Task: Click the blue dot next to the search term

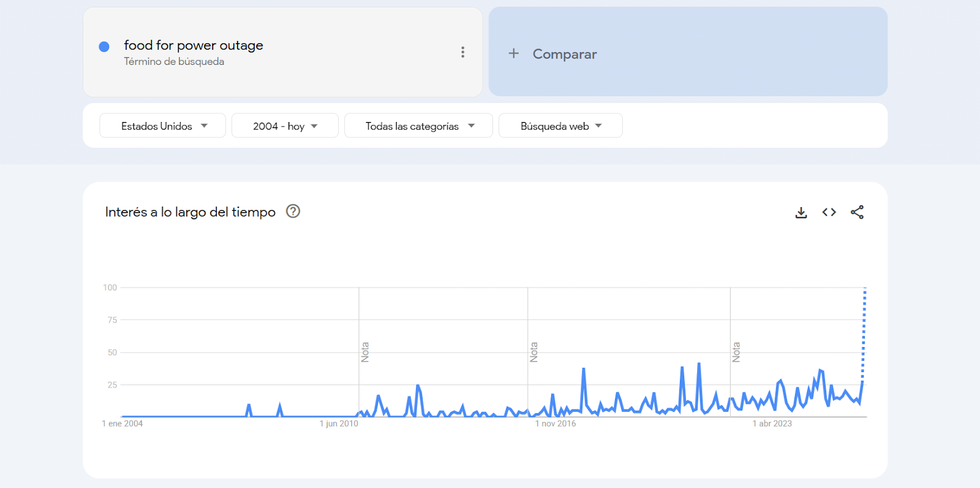Action: tap(104, 47)
